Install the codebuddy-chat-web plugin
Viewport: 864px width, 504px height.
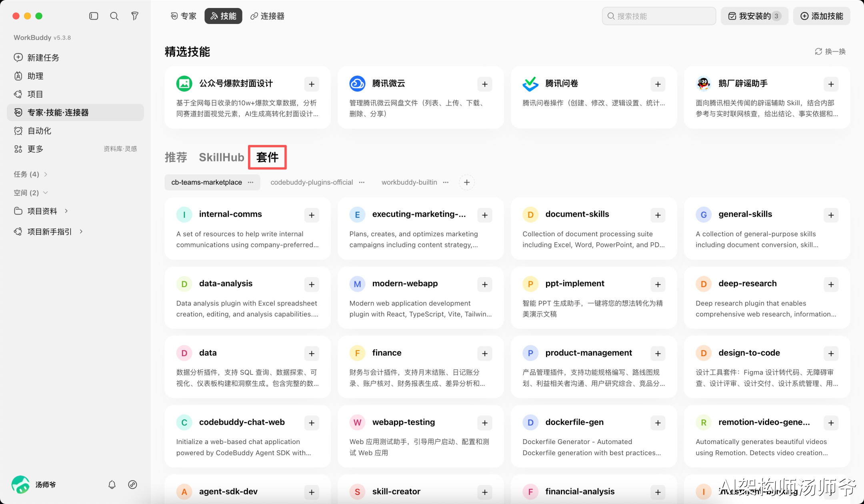(312, 423)
